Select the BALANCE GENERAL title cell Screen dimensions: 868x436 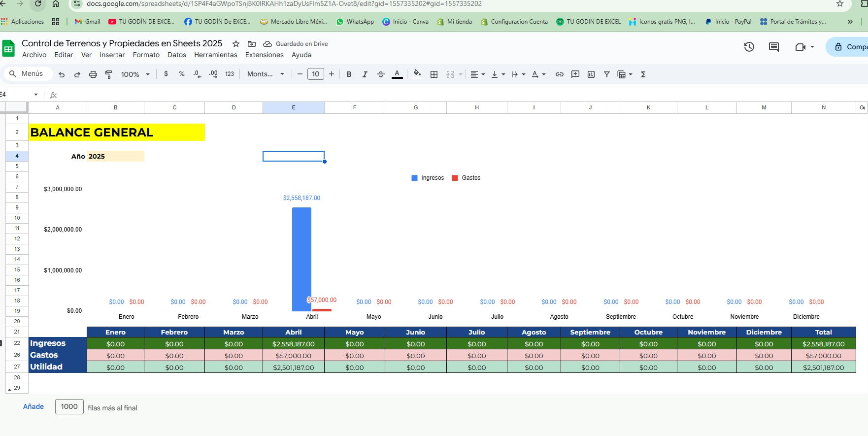pyautogui.click(x=117, y=132)
